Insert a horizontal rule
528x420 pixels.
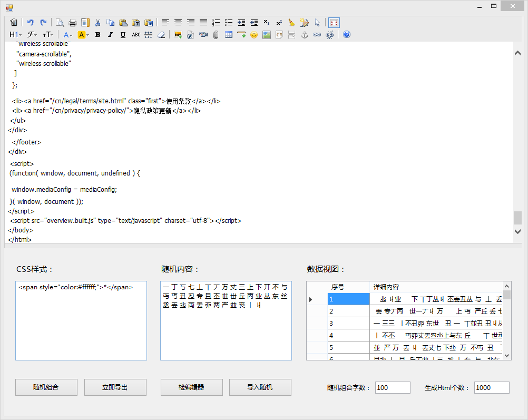coord(241,35)
